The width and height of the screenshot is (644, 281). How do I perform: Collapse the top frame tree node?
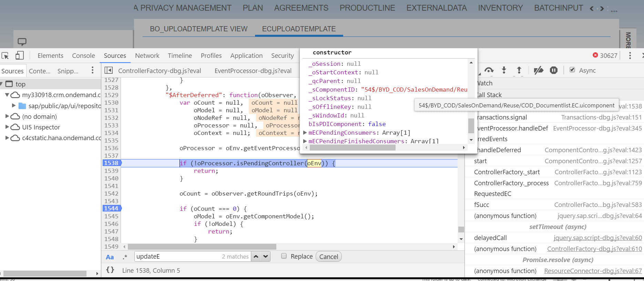coord(1,84)
